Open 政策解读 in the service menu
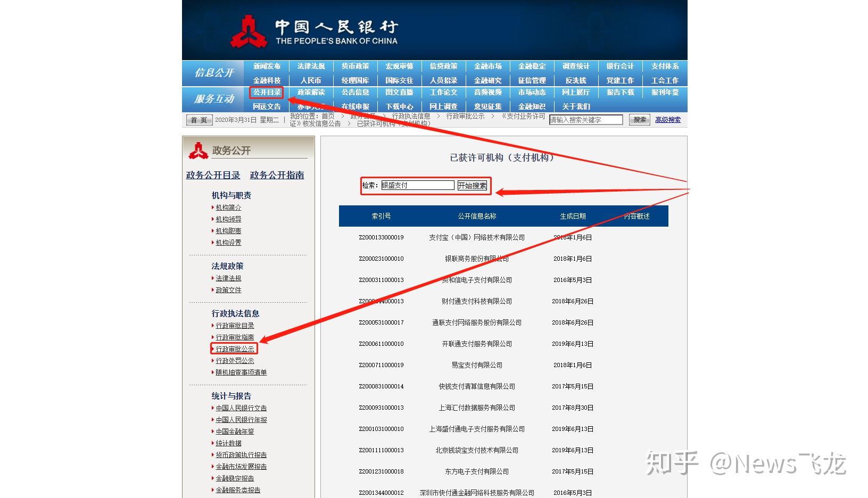The image size is (868, 498). click(311, 92)
